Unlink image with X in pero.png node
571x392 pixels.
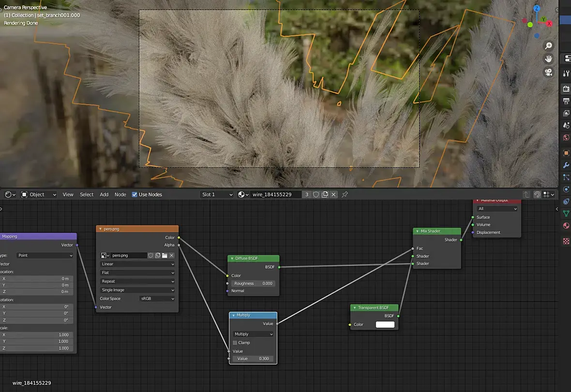point(171,255)
